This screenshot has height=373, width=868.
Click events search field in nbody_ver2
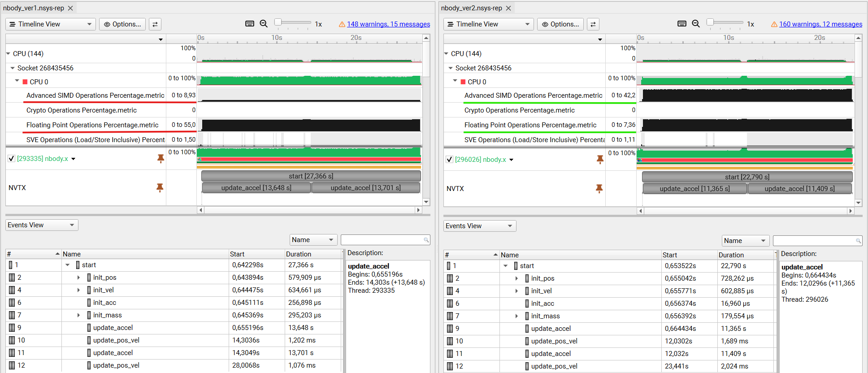point(818,241)
